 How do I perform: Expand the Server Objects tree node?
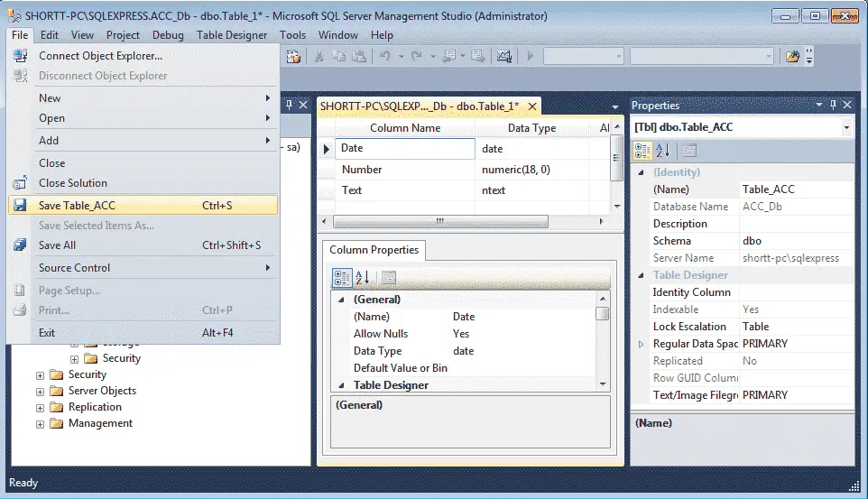click(x=40, y=392)
